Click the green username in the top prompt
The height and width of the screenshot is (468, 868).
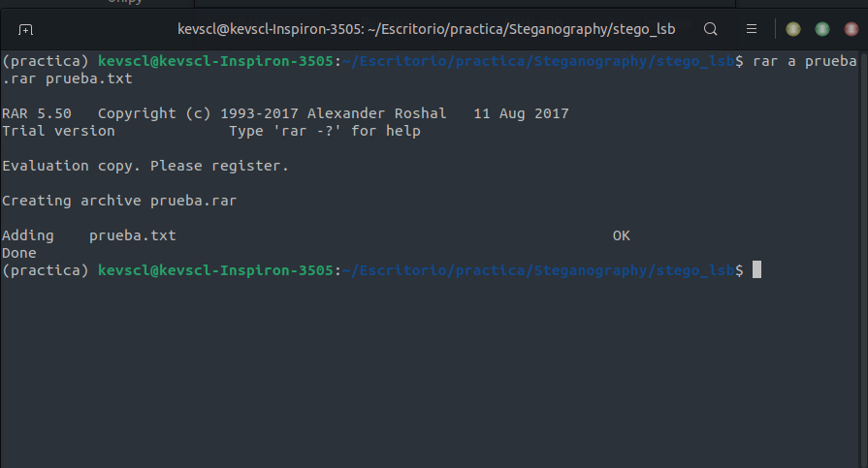(216, 61)
